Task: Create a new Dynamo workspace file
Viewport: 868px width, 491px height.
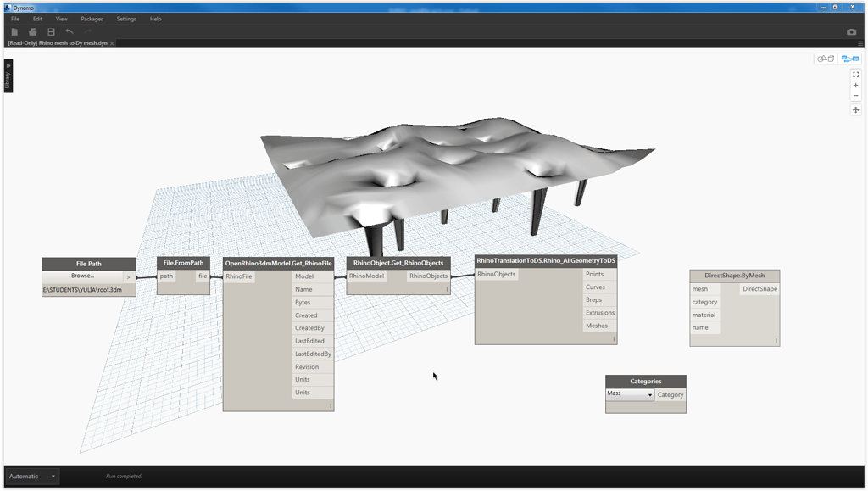Action: 14,31
